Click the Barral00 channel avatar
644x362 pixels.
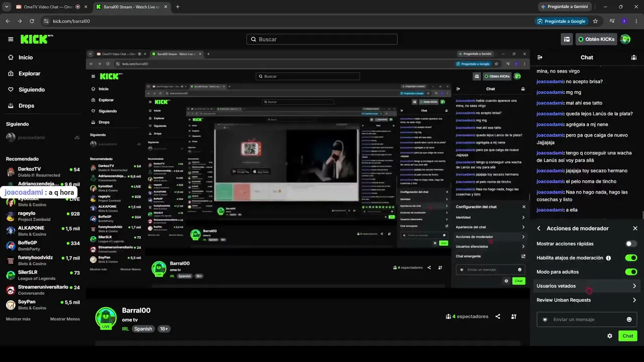coord(106,318)
